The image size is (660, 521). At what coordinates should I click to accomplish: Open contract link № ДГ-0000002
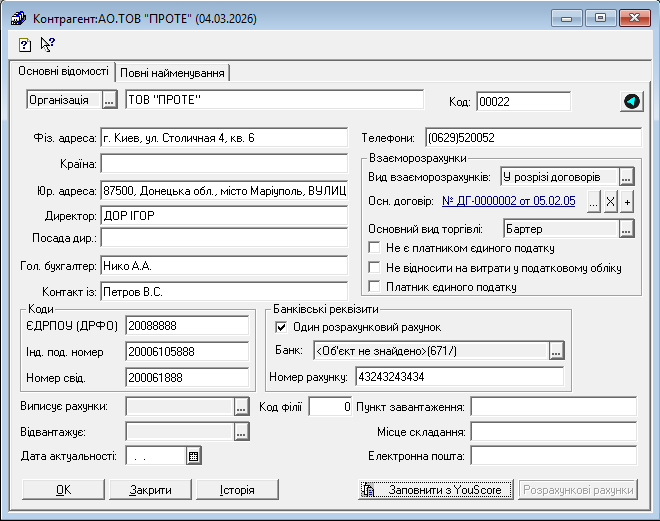508,202
